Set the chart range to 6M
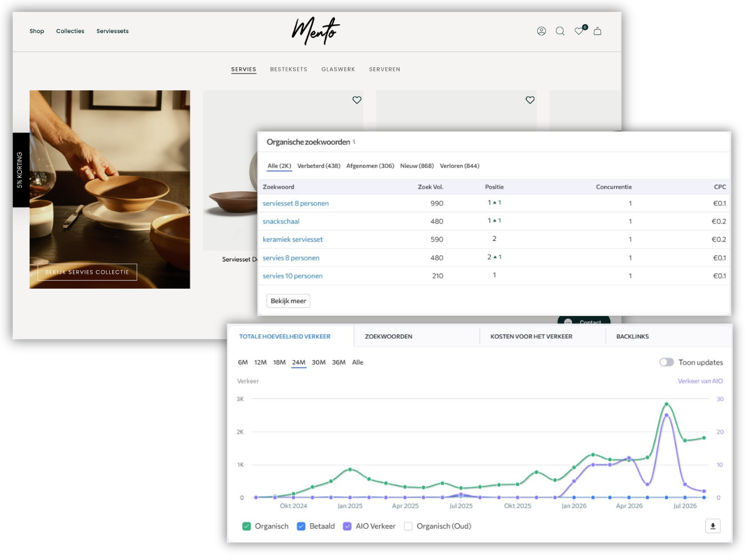Screen dimensions: 747x560 pyautogui.click(x=243, y=362)
